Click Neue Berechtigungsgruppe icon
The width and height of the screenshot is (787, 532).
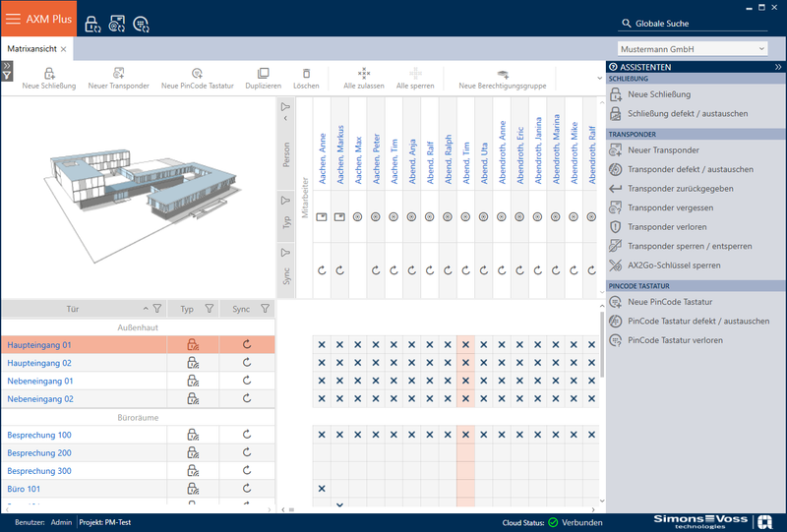(503, 75)
